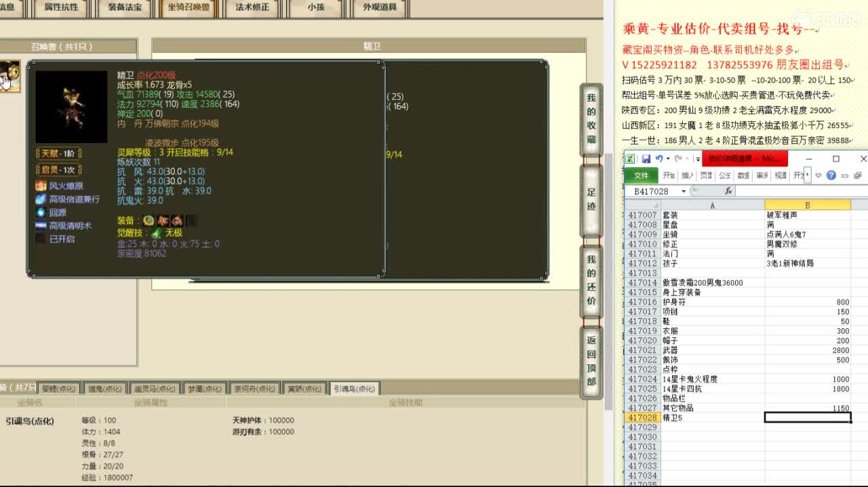Viewport: 868px width, 487px height.
Task: Click the Excel formula bar input
Action: coord(802,191)
